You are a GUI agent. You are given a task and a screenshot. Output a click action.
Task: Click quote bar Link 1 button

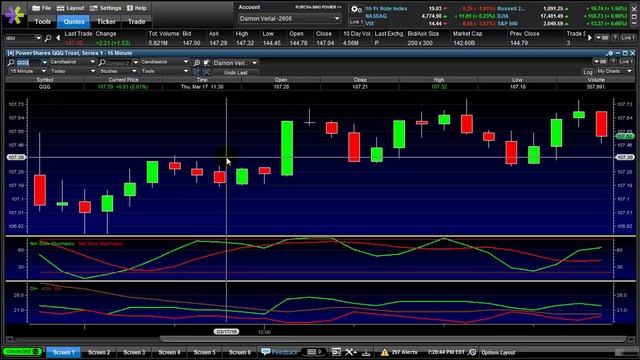(628, 38)
